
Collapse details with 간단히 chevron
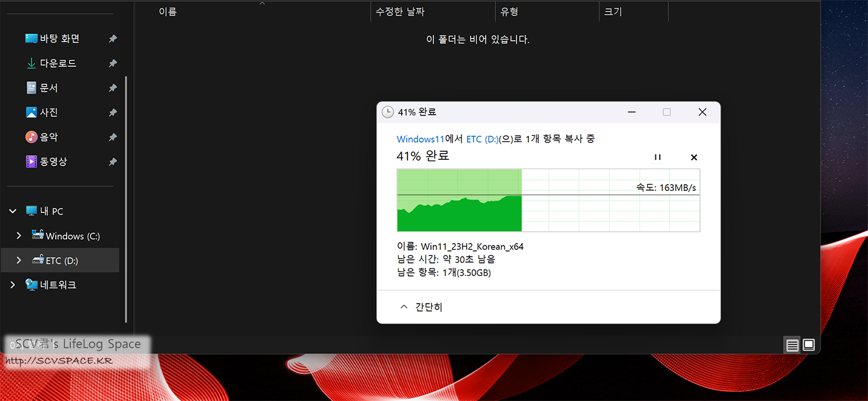click(404, 307)
